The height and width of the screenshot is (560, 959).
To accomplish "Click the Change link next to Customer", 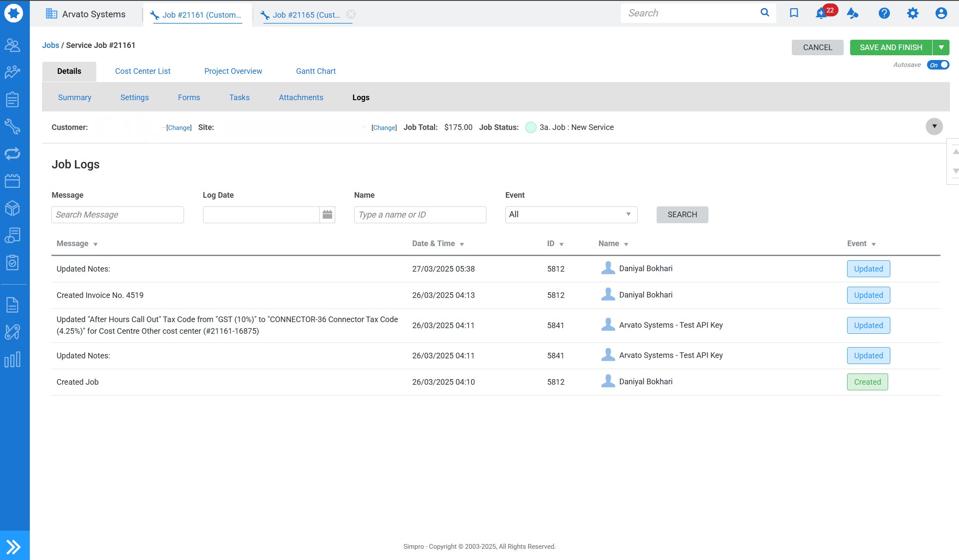I will [179, 128].
